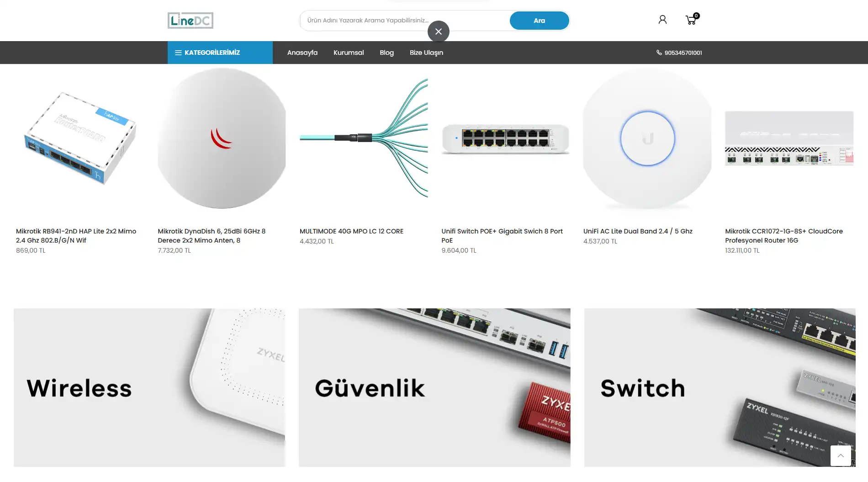Open the user account icon
Viewport: 868px width, 482px height.
point(662,20)
